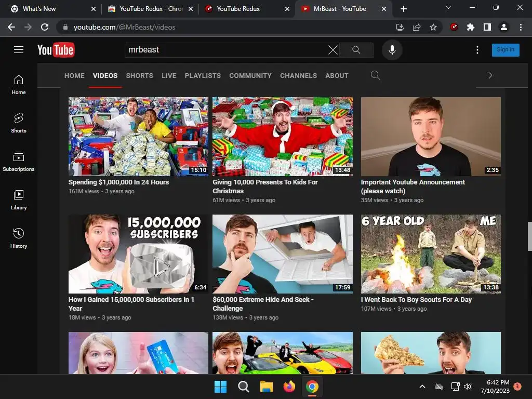Open Library in the sidebar

tap(19, 200)
